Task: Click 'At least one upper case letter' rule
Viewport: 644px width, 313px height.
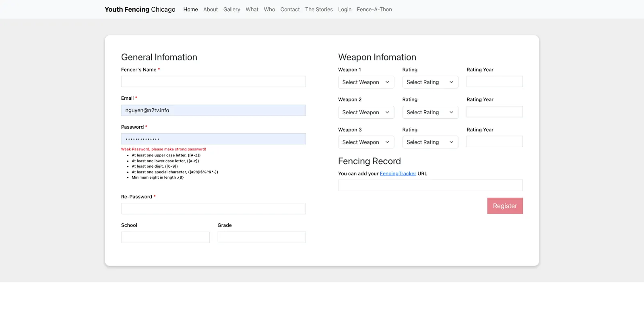Action: 166,155
